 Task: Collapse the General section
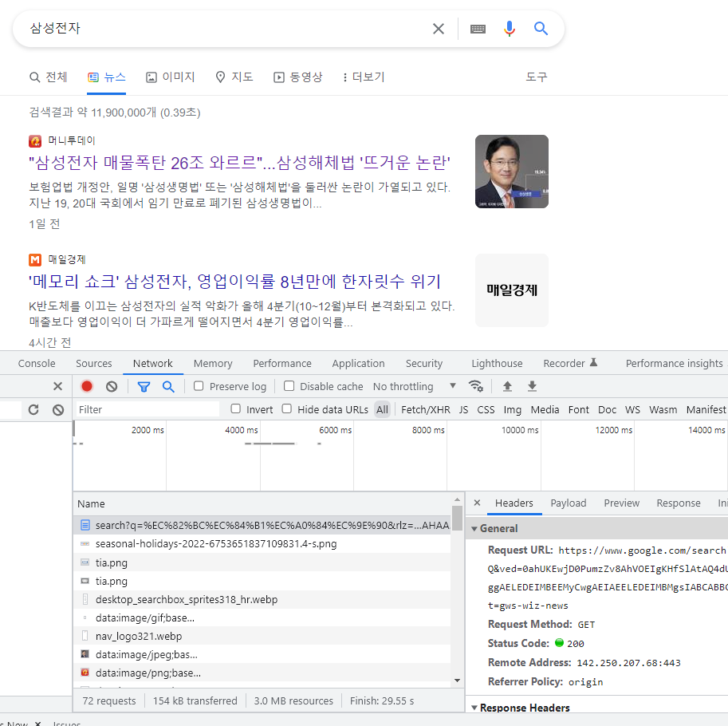point(474,529)
